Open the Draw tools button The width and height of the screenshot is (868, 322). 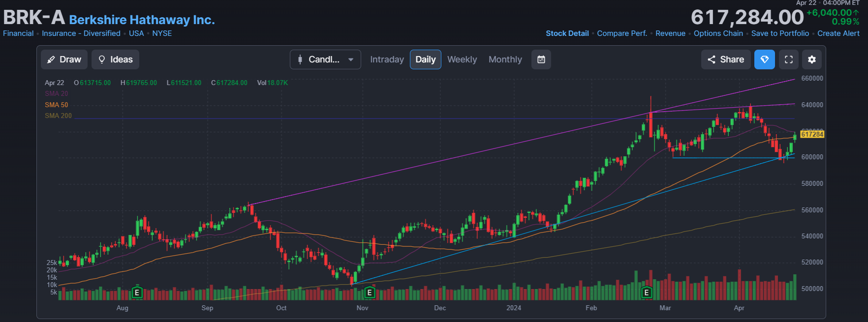click(x=64, y=59)
